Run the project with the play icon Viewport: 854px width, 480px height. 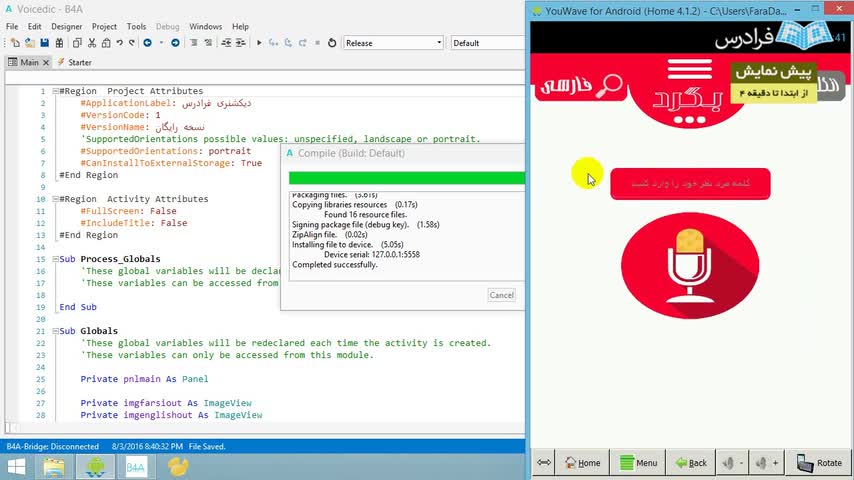click(x=259, y=43)
